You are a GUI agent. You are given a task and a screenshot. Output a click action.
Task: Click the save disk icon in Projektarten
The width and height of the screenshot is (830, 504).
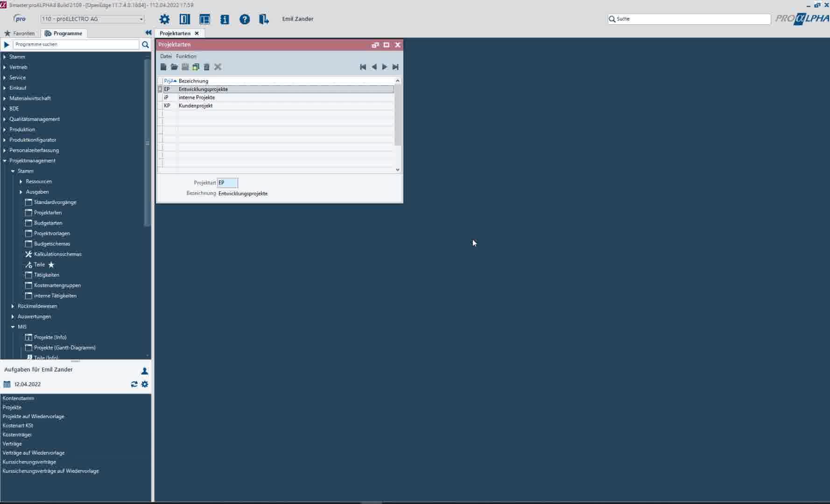coord(185,67)
